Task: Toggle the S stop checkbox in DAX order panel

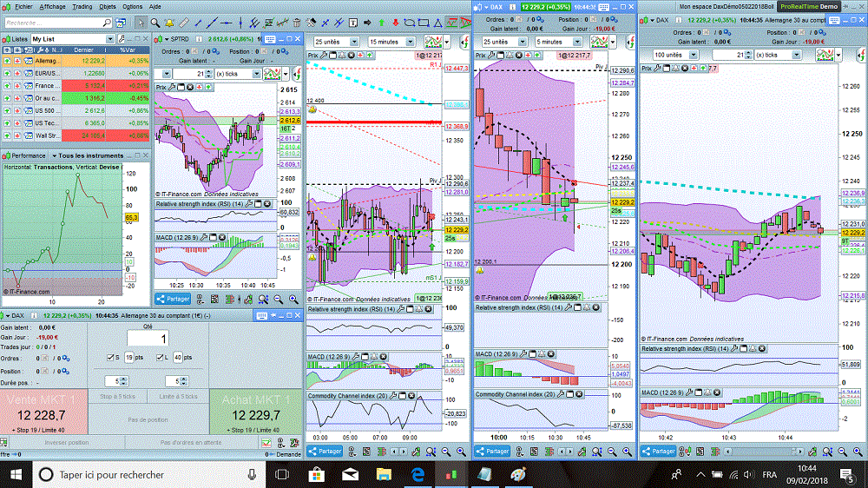Action: (x=110, y=357)
